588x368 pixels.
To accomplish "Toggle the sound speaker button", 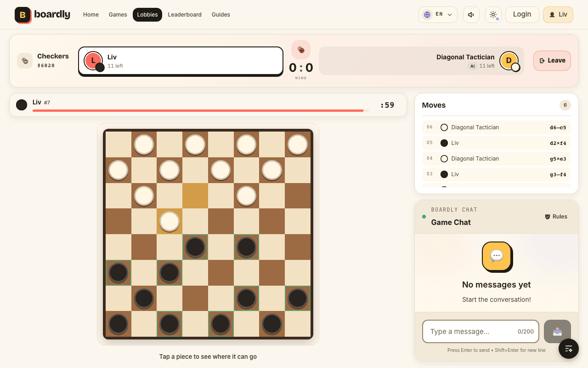I will point(471,15).
